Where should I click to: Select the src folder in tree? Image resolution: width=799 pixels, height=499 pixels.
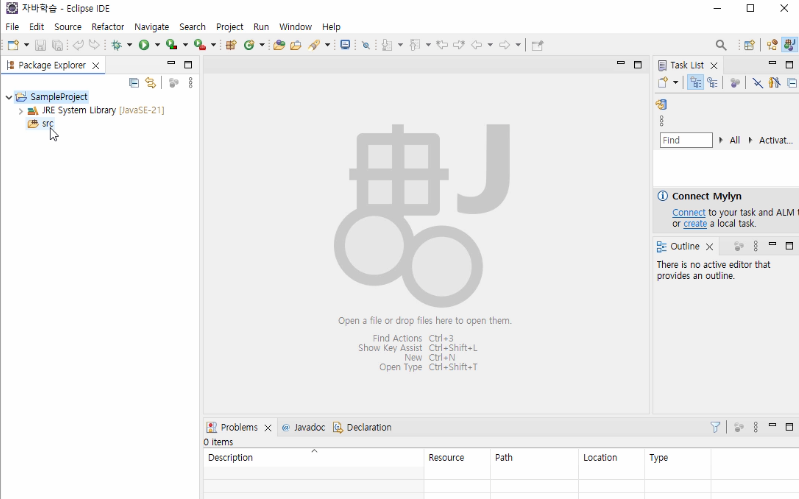tap(41, 124)
